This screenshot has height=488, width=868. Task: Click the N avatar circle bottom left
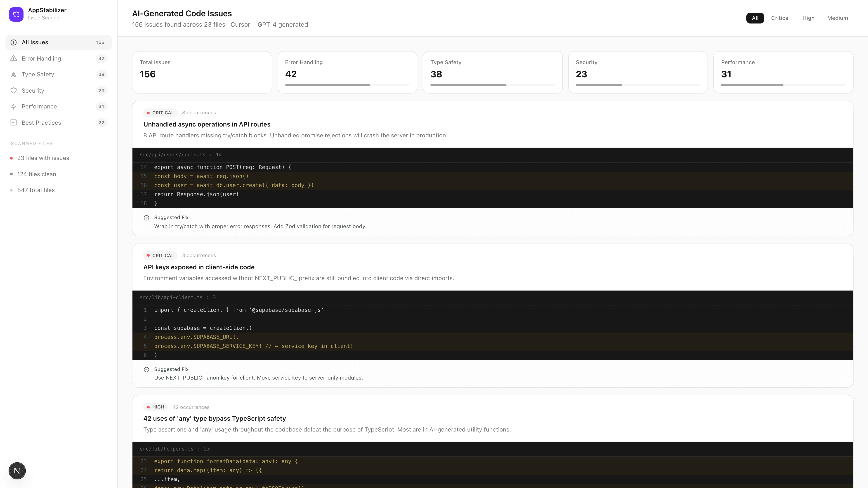(17, 470)
